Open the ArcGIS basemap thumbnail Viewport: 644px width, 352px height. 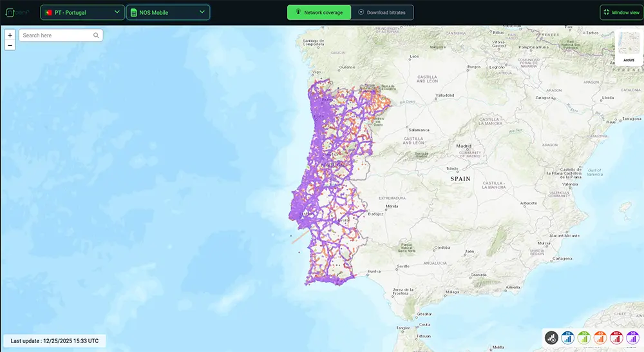pos(629,47)
